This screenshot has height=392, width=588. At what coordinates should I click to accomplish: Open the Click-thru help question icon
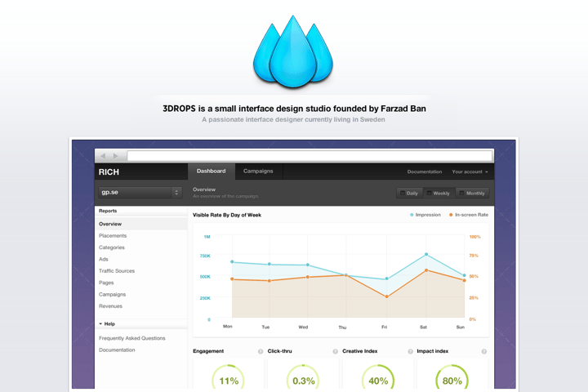[x=335, y=351]
